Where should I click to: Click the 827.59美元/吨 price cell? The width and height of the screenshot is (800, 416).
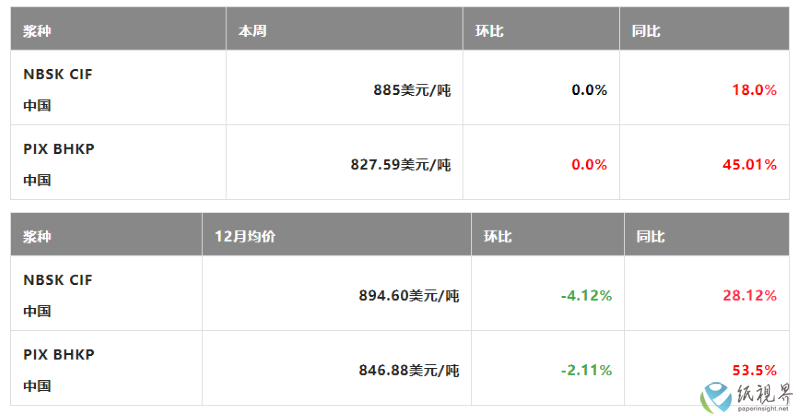click(x=401, y=165)
